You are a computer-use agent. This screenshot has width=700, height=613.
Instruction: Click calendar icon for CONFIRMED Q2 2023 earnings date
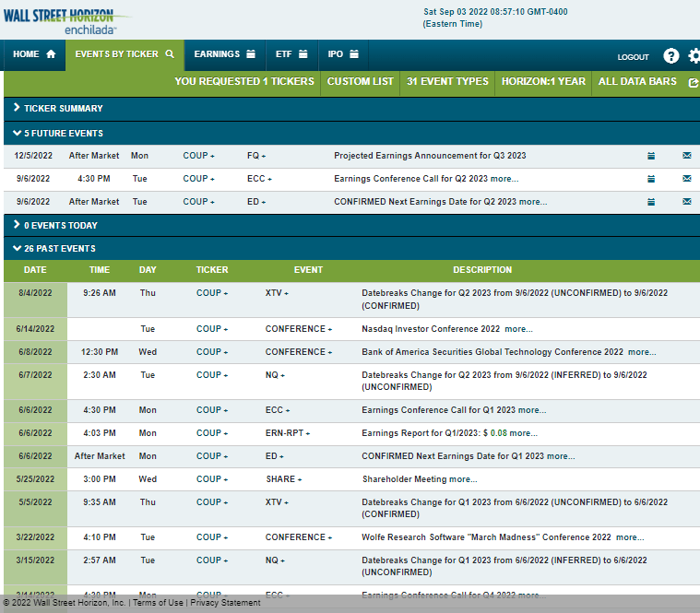651,202
